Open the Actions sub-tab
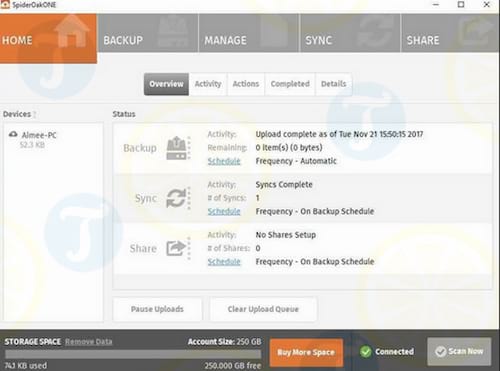 [246, 84]
